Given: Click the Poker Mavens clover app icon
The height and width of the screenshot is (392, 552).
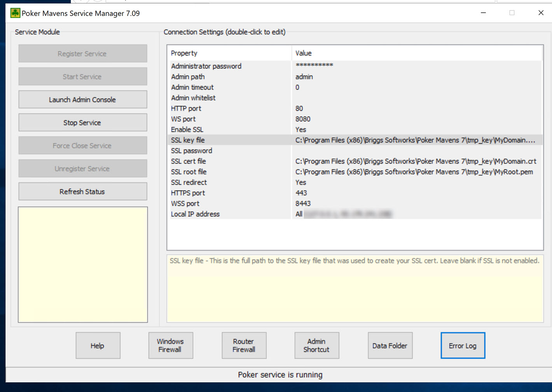Looking at the screenshot, I should [15, 13].
